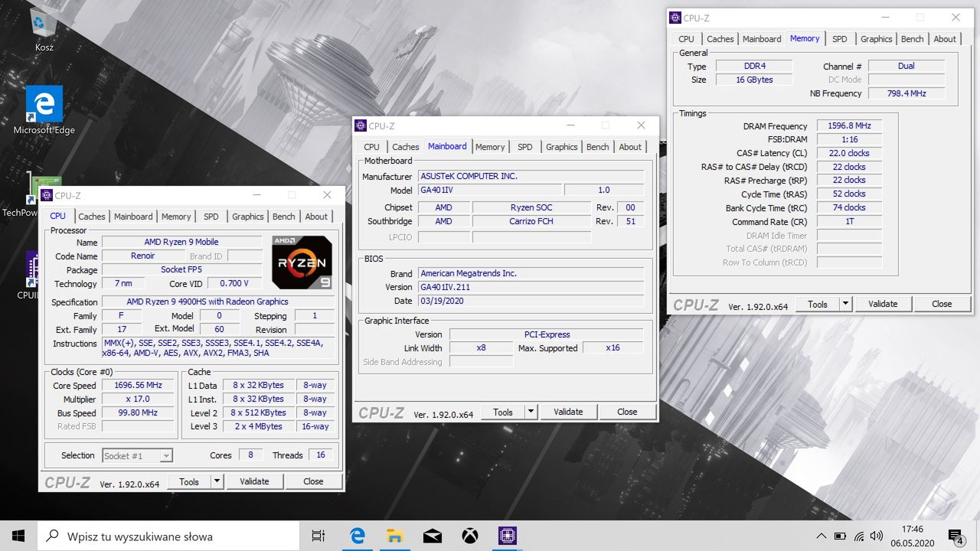The width and height of the screenshot is (980, 551).
Task: Switch to the SPD tab in Memory window
Action: [x=840, y=39]
